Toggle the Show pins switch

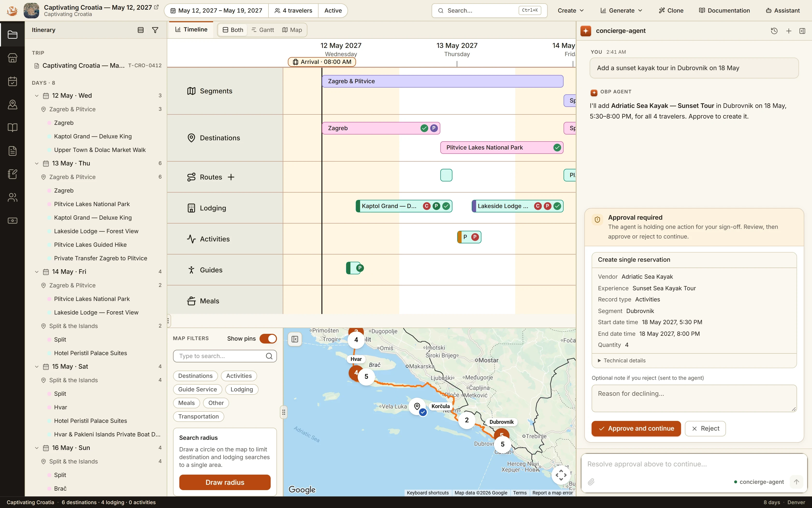coord(268,339)
